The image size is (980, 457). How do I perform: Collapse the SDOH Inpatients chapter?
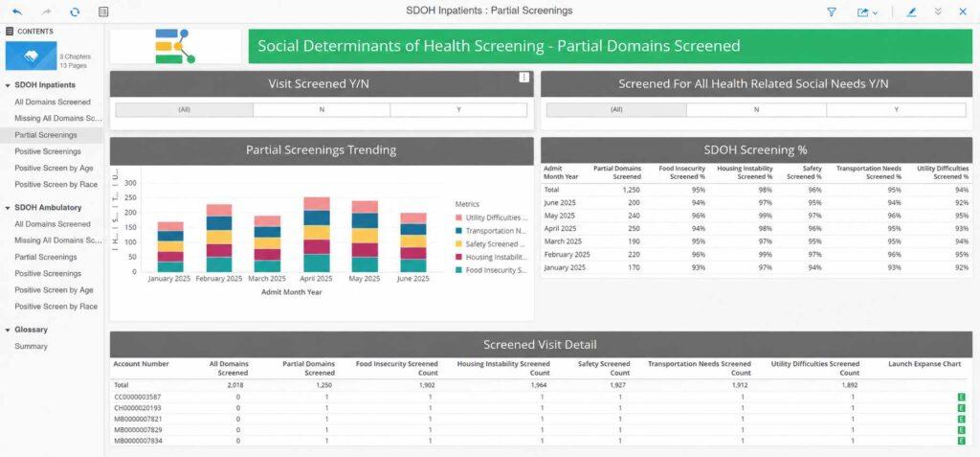click(8, 85)
